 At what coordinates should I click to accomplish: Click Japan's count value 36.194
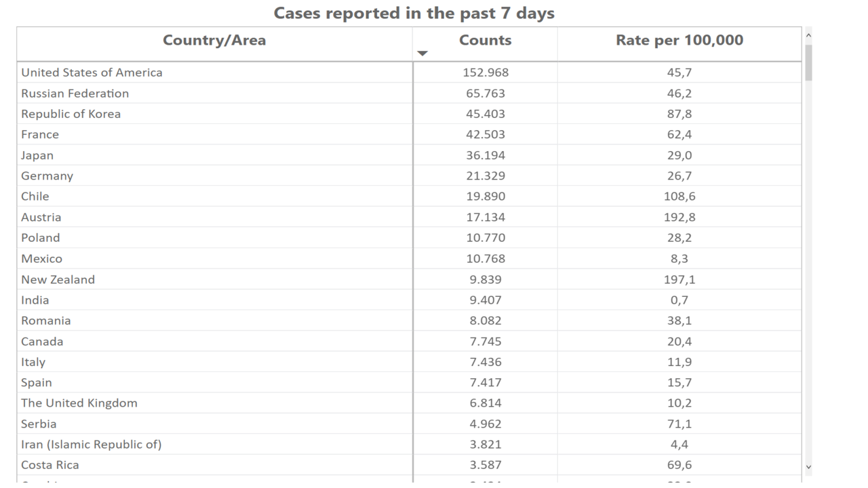pyautogui.click(x=485, y=155)
